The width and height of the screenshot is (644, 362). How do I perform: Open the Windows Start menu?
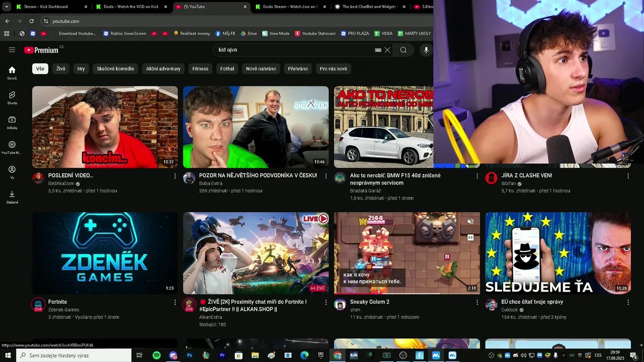[8, 355]
